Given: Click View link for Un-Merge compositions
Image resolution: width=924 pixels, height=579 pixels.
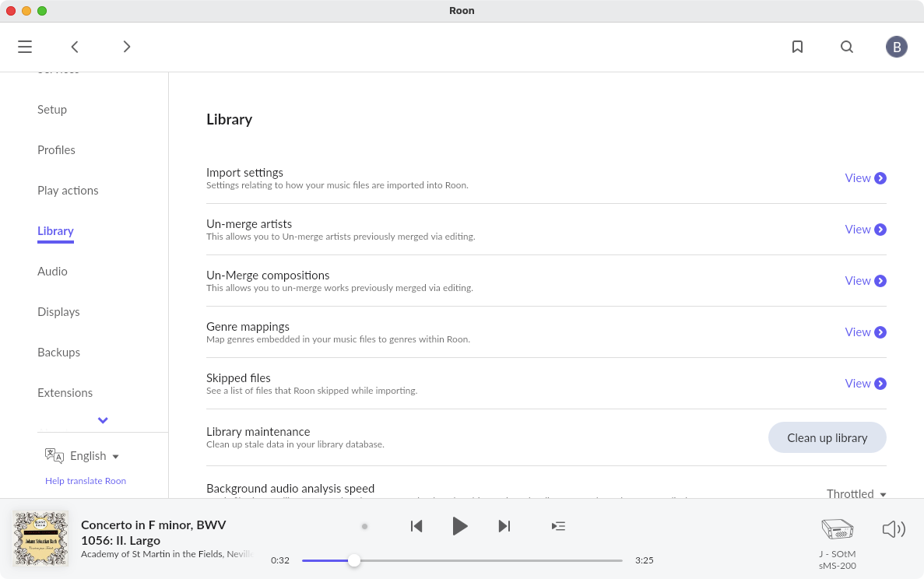Looking at the screenshot, I should point(857,280).
